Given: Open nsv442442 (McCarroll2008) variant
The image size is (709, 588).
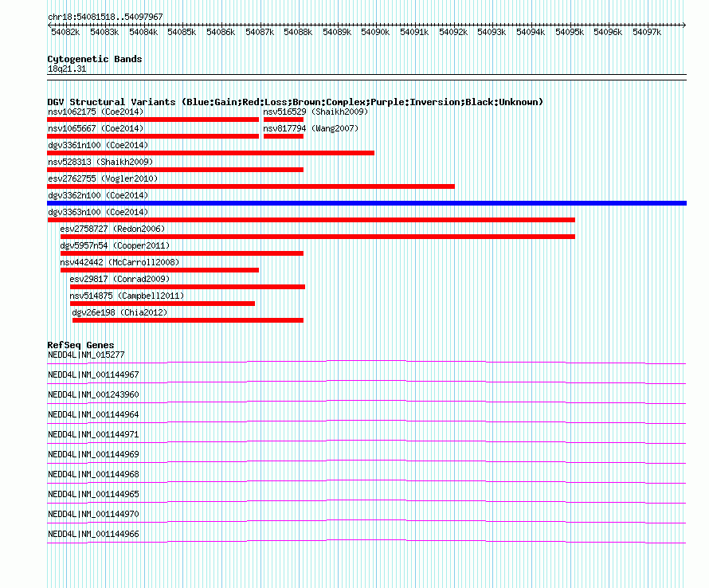Looking at the screenshot, I should click(x=119, y=262).
